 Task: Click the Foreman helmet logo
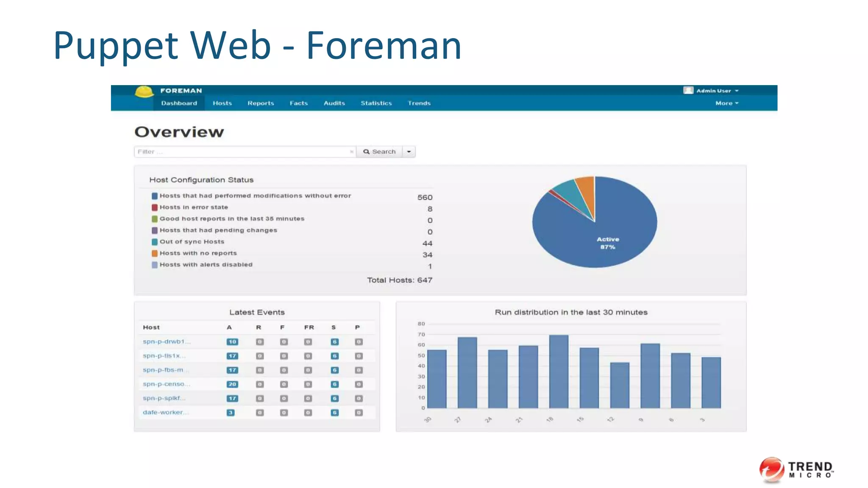coord(144,92)
